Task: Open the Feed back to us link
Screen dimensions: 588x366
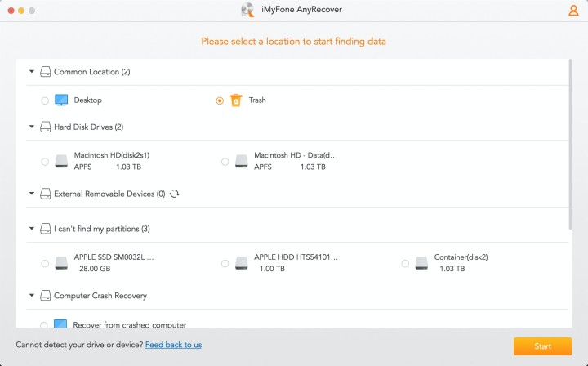Action: (173, 345)
